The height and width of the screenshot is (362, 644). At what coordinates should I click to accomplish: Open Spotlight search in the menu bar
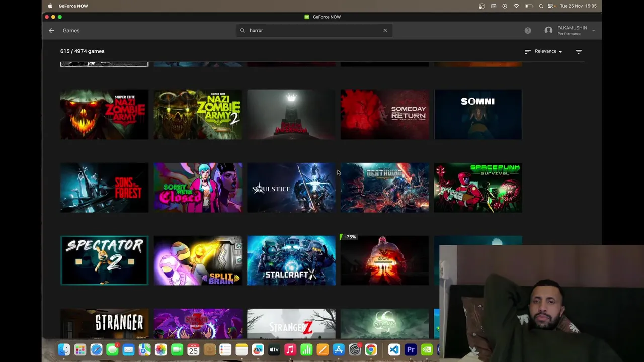pyautogui.click(x=541, y=6)
